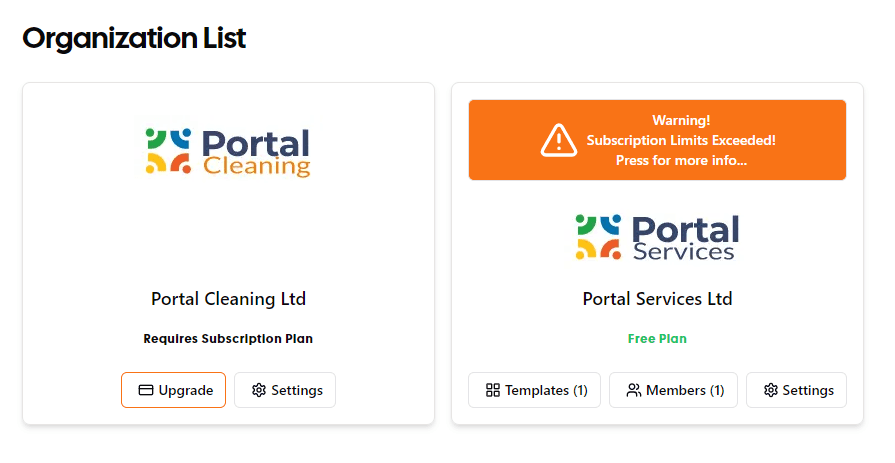895x463 pixels.
Task: View Members (1) of Portal Services
Action: (674, 390)
